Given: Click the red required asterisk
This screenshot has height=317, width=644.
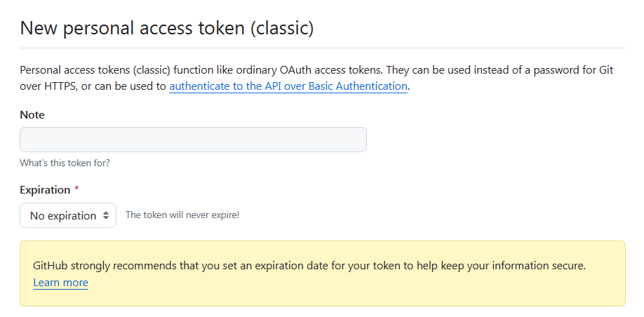Looking at the screenshot, I should tap(76, 190).
